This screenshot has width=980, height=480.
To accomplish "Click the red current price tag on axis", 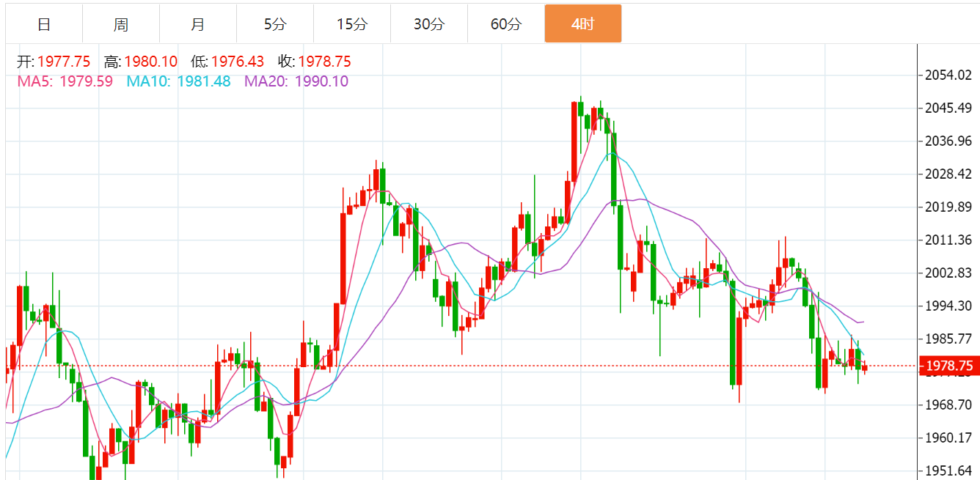I will point(949,366).
